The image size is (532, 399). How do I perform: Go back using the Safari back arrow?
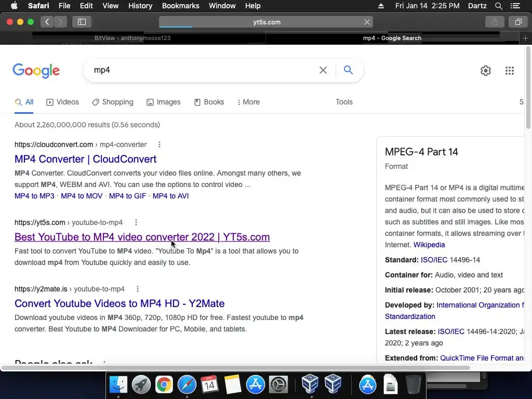[47, 22]
